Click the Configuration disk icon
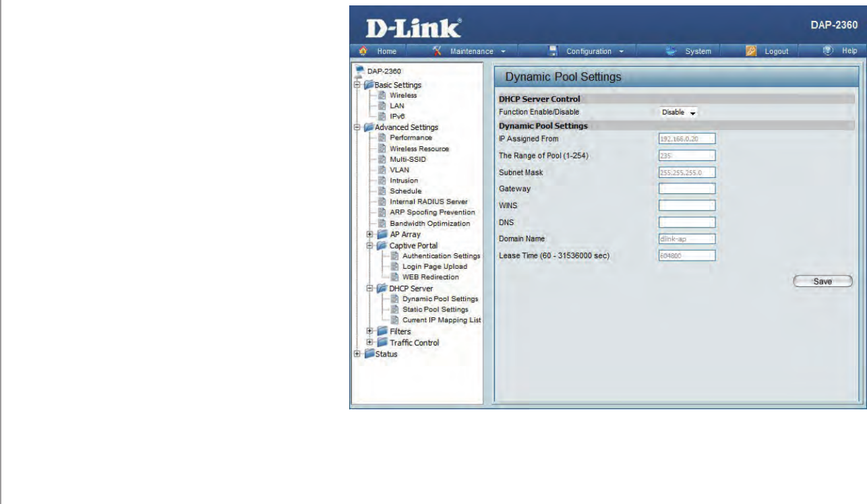867x504 pixels. 554,51
